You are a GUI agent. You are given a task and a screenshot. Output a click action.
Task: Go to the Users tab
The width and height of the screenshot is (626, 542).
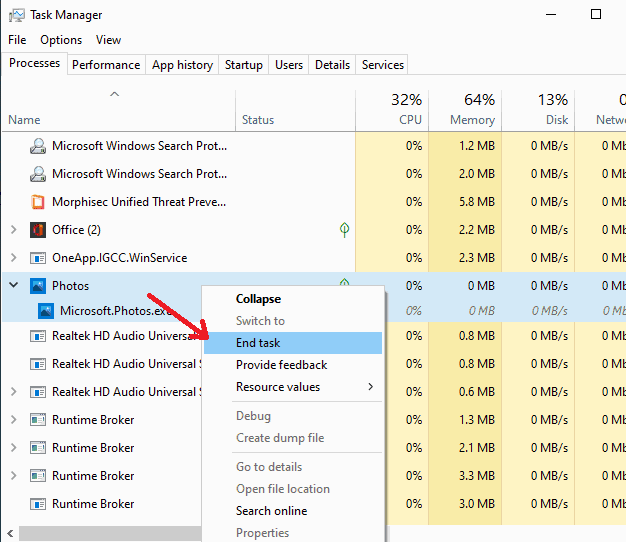click(289, 65)
